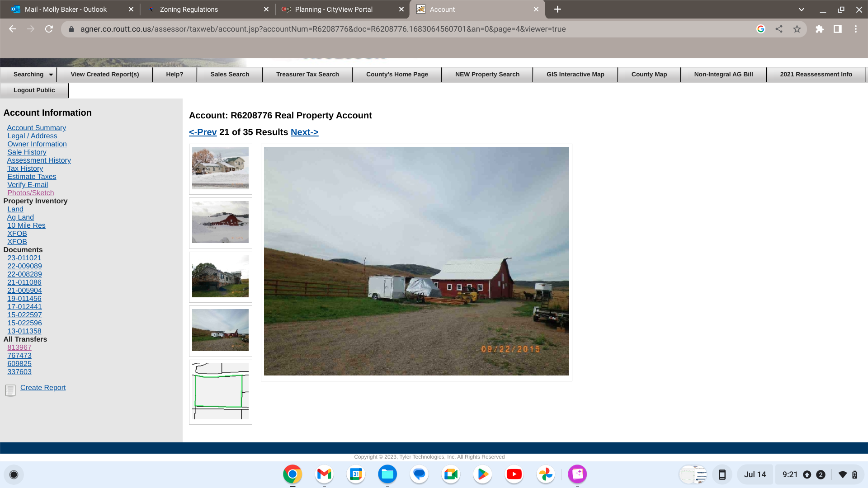868x488 pixels.
Task: Select the parcel map sketch thumbnail
Action: pyautogui.click(x=220, y=391)
